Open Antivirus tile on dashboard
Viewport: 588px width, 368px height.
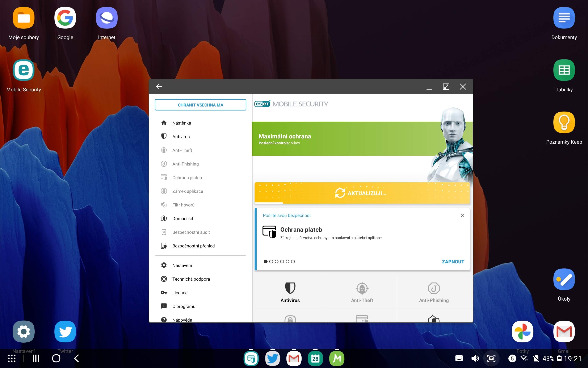(290, 292)
